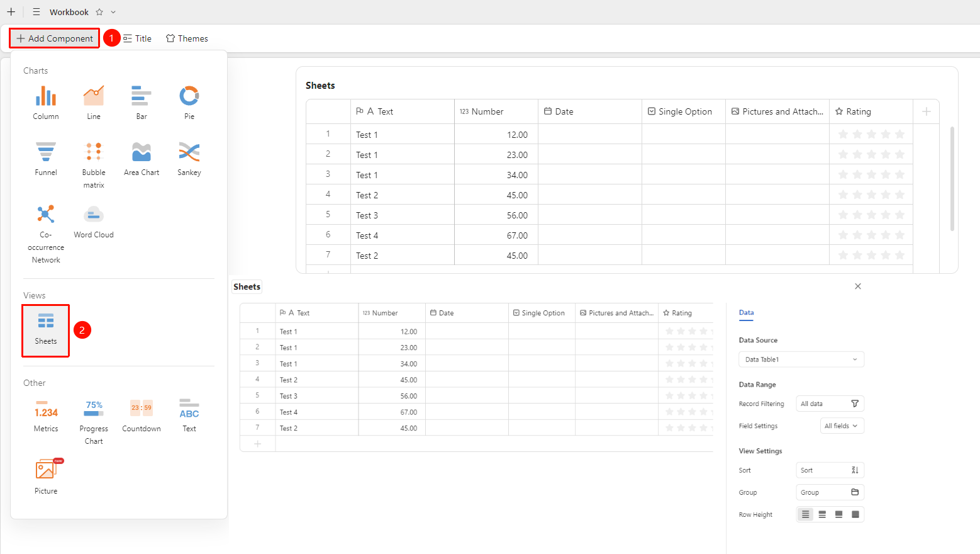The image size is (980, 554).
Task: Open the Sort setting field
Action: [830, 470]
